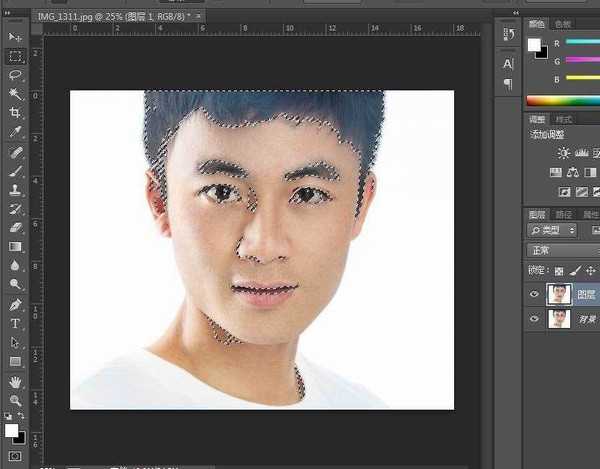Select the Healing Brush tool
Screen dimensions: 600x469
point(15,153)
